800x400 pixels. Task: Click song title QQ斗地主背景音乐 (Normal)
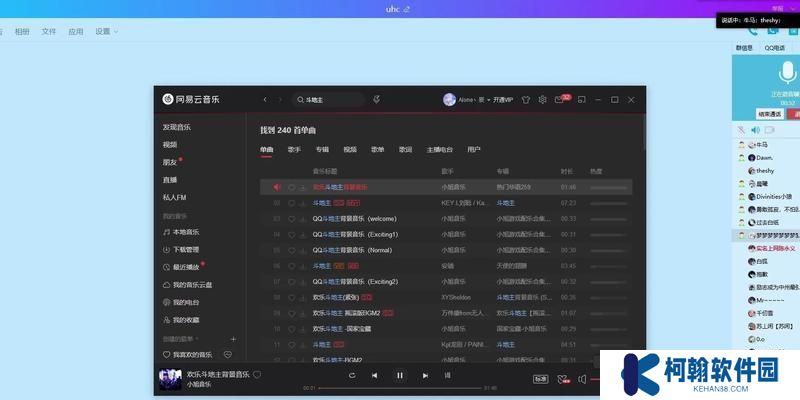(x=352, y=251)
